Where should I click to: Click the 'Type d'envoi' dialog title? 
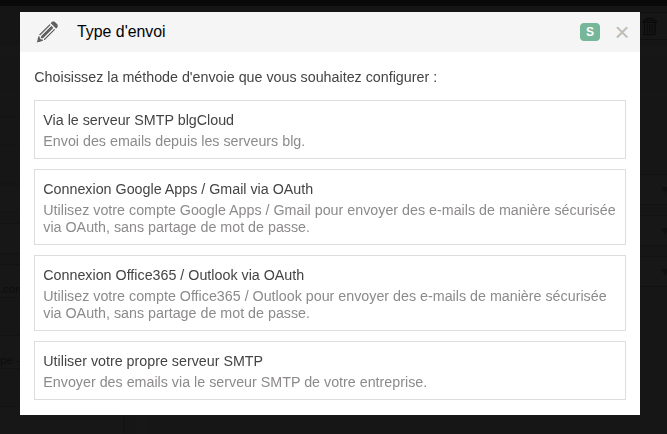coord(121,32)
